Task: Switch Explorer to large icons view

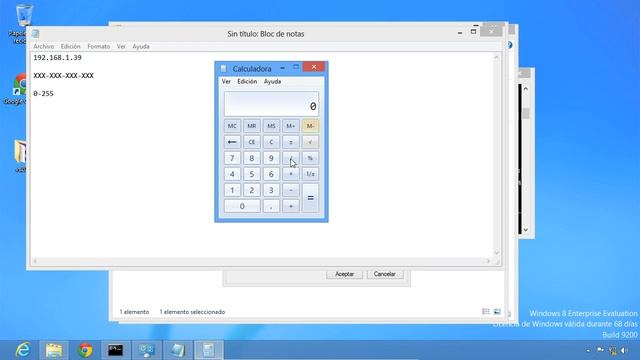Action: [497, 311]
